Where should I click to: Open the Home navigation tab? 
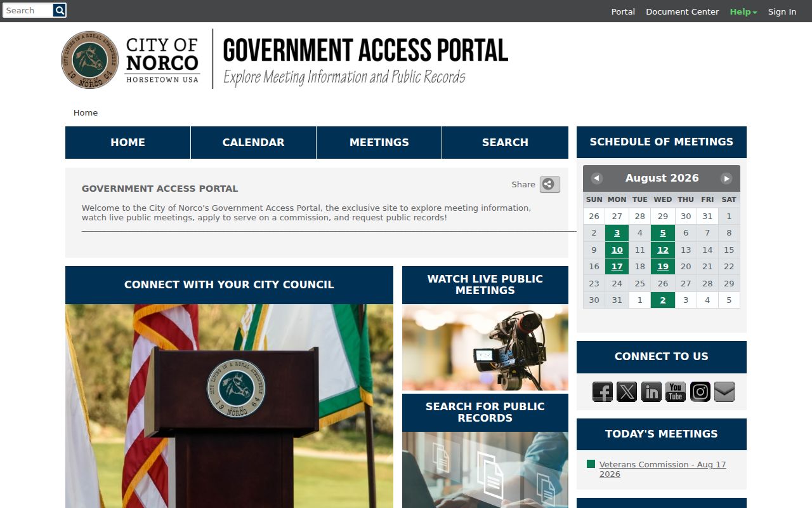[x=128, y=142]
